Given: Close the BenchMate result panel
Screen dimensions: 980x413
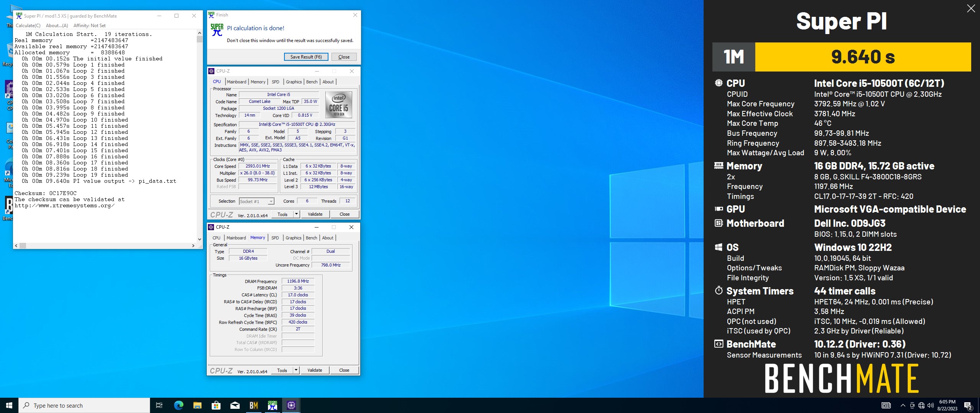Looking at the screenshot, I should click(971, 8).
